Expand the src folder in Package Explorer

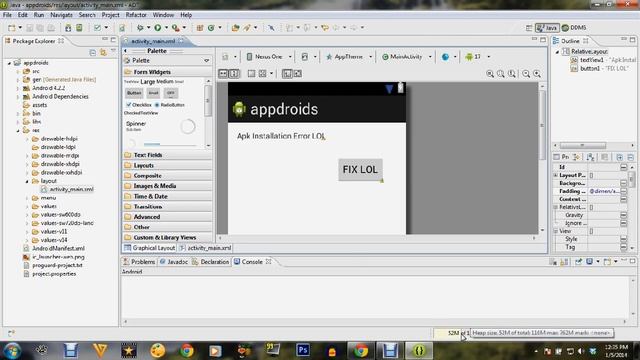point(18,71)
